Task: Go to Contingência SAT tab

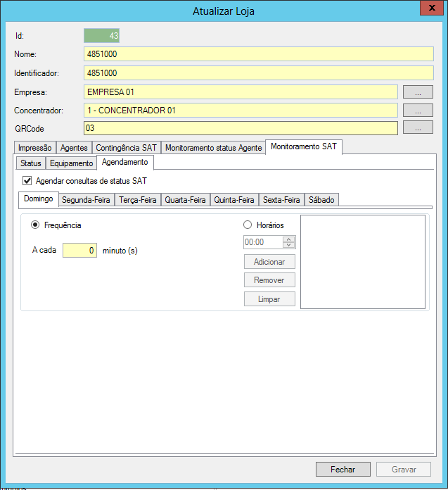Action: (x=126, y=148)
